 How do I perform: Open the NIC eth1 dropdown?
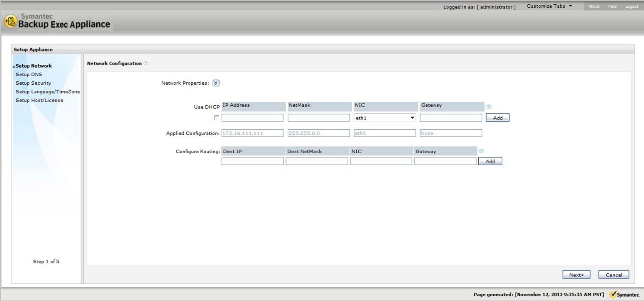(x=385, y=118)
